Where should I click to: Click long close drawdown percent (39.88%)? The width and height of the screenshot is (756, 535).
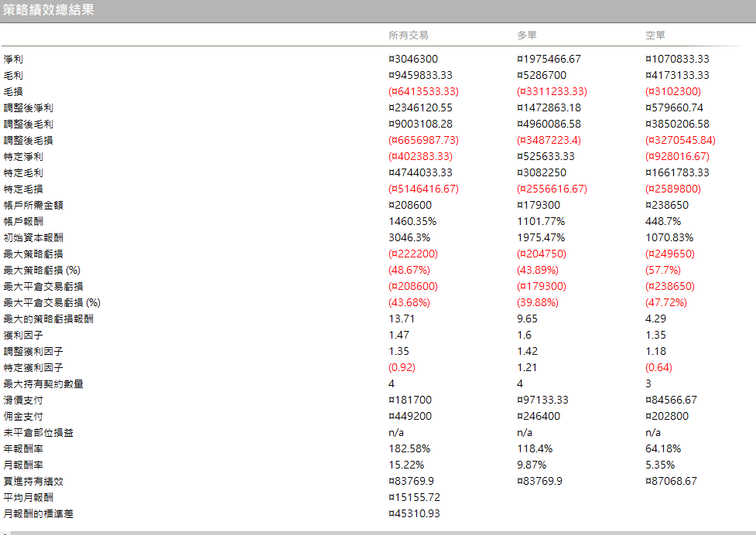538,303
